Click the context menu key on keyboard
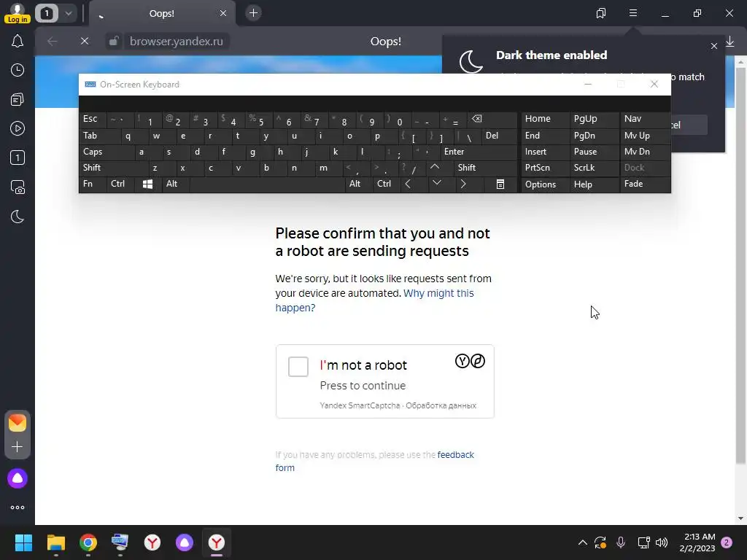 pos(500,184)
